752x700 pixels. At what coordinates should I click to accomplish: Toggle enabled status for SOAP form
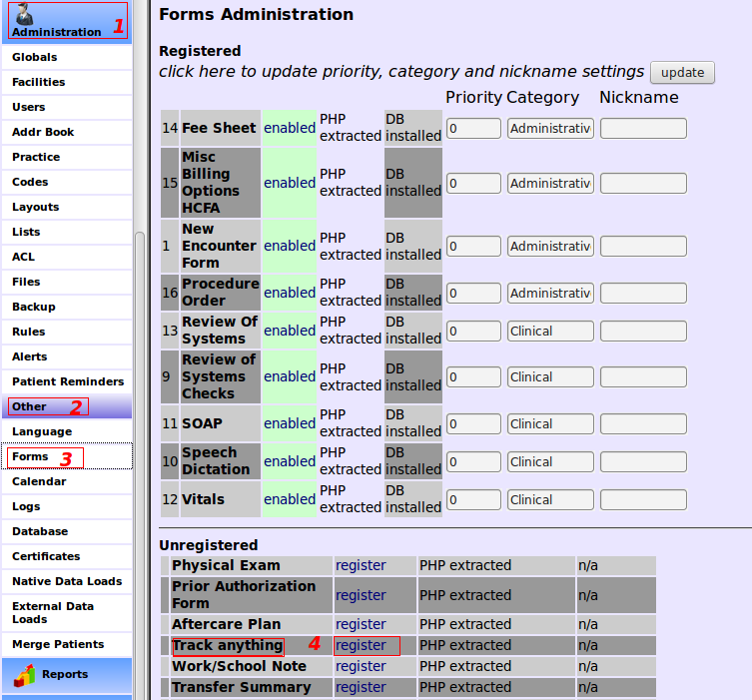click(x=290, y=423)
